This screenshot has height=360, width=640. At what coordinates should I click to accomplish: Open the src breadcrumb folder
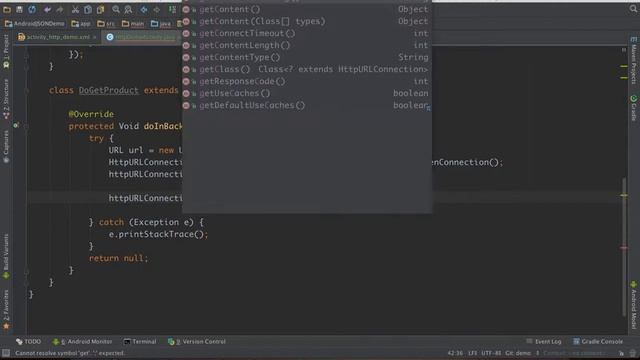[106, 24]
